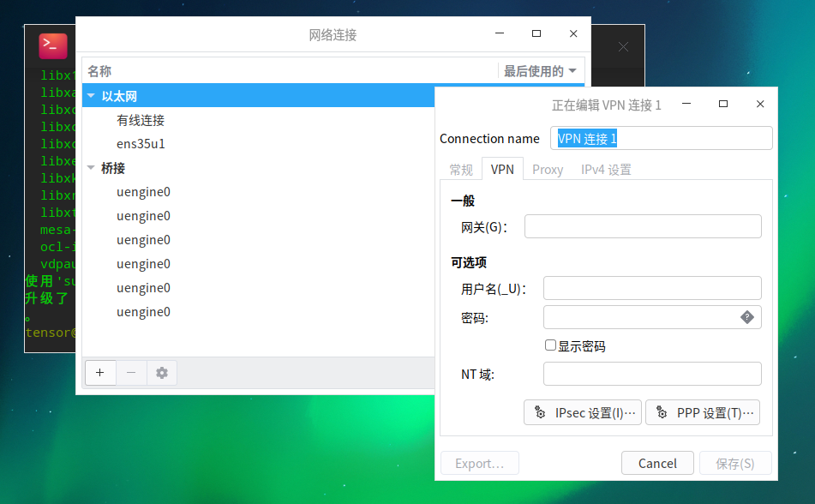This screenshot has width=815, height=504.
Task: Switch to the IPv4 设置 tab
Action: pos(605,169)
